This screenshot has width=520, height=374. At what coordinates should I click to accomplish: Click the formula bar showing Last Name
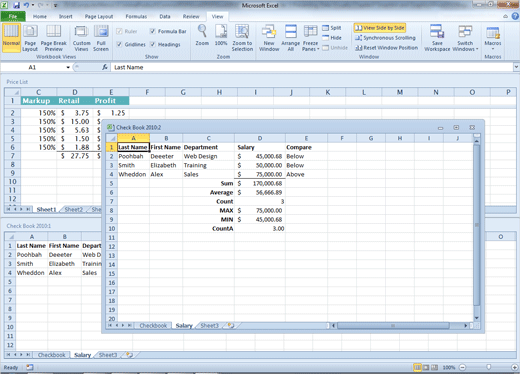[x=313, y=67]
